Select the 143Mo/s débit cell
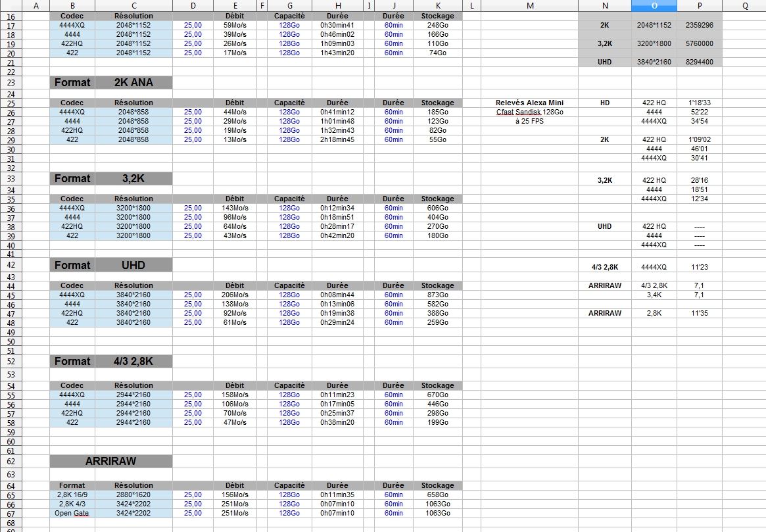 pyautogui.click(x=235, y=208)
